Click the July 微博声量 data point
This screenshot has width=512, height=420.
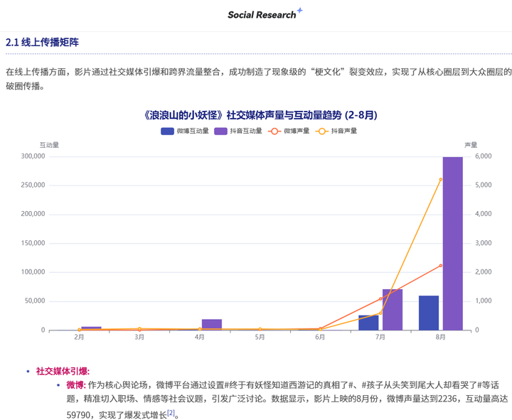pyautogui.click(x=380, y=298)
